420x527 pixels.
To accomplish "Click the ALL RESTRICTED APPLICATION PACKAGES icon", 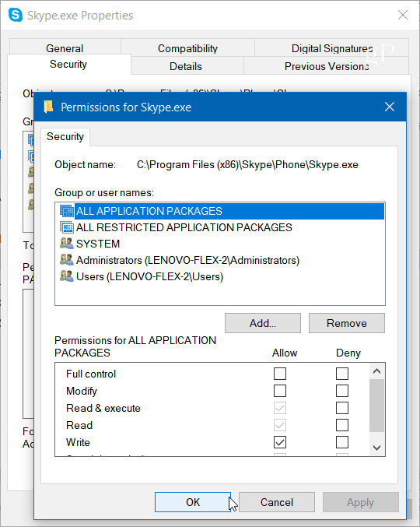I will (x=66, y=227).
